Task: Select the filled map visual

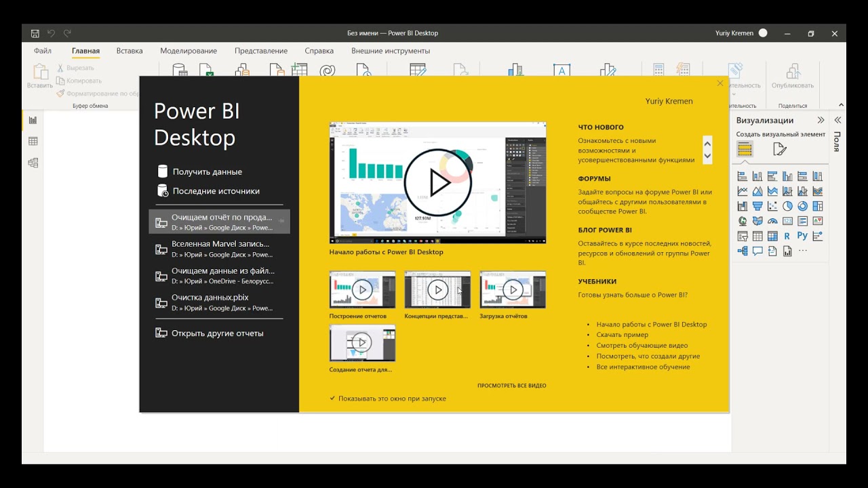Action: pos(757,221)
